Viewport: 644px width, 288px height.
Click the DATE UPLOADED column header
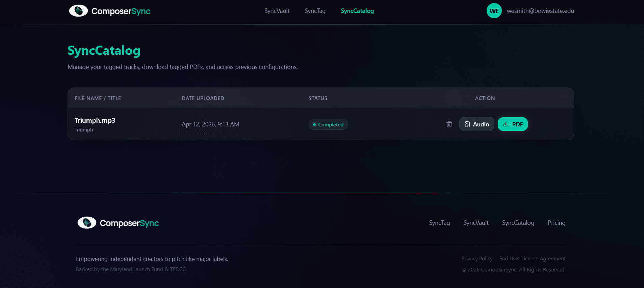coord(203,98)
